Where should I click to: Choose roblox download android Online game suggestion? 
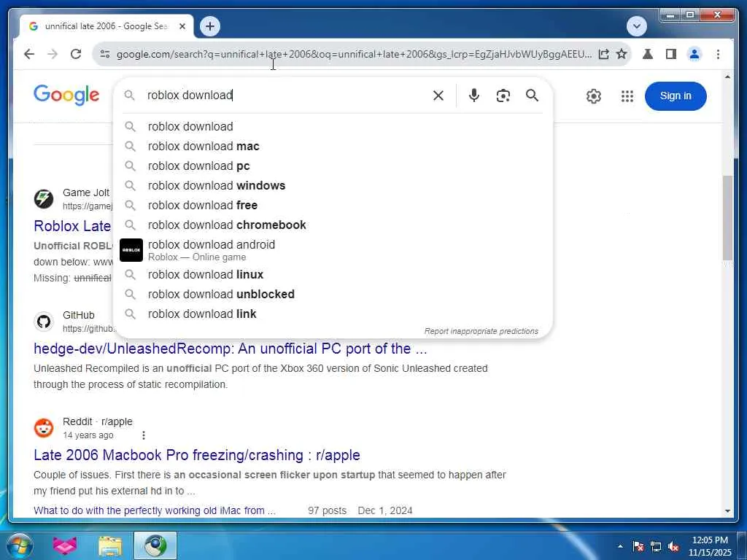click(333, 250)
